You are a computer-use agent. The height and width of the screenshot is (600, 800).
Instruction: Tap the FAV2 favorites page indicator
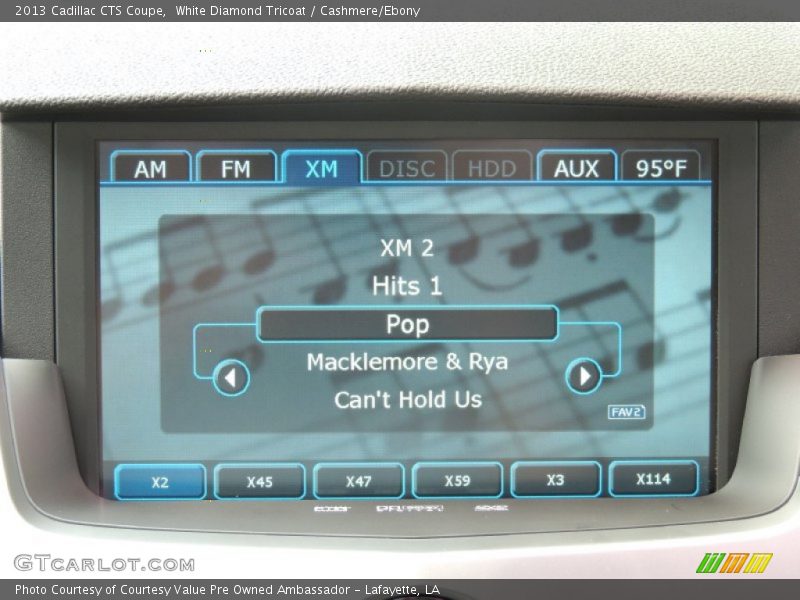coord(626,412)
